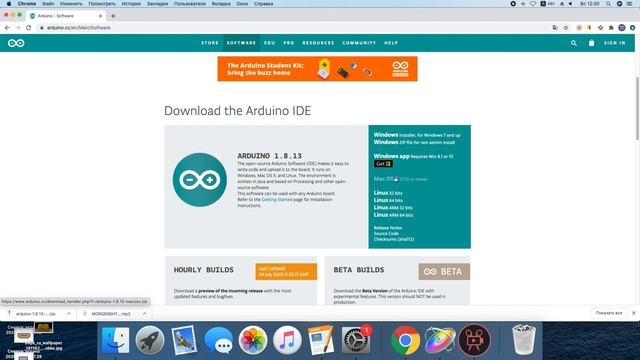Open Photos app in the Dock
The height and width of the screenshot is (360, 640).
[x=253, y=340]
